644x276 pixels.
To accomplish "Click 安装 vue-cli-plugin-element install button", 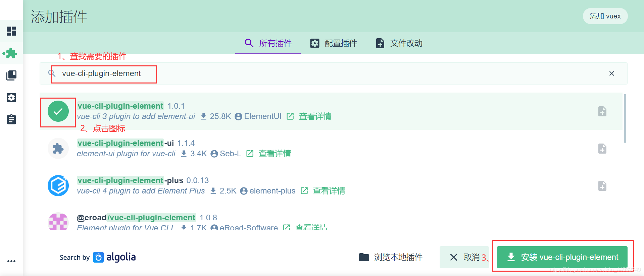I will click(562, 257).
